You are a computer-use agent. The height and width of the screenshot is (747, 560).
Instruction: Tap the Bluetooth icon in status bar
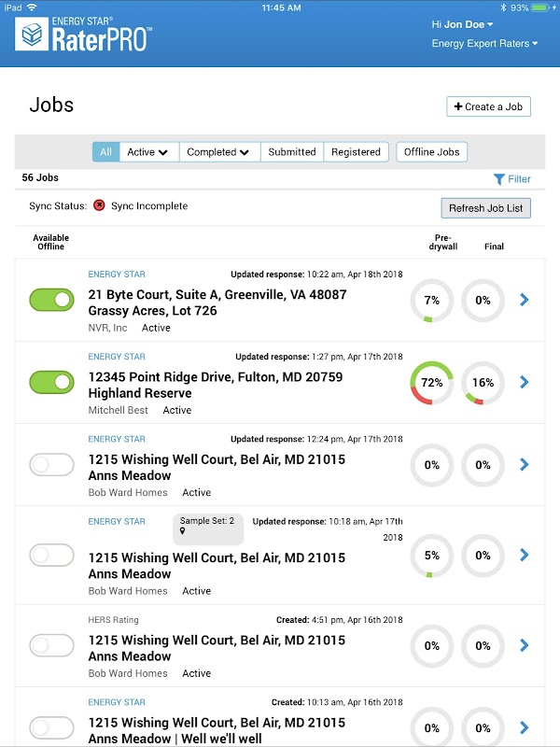tap(503, 7)
